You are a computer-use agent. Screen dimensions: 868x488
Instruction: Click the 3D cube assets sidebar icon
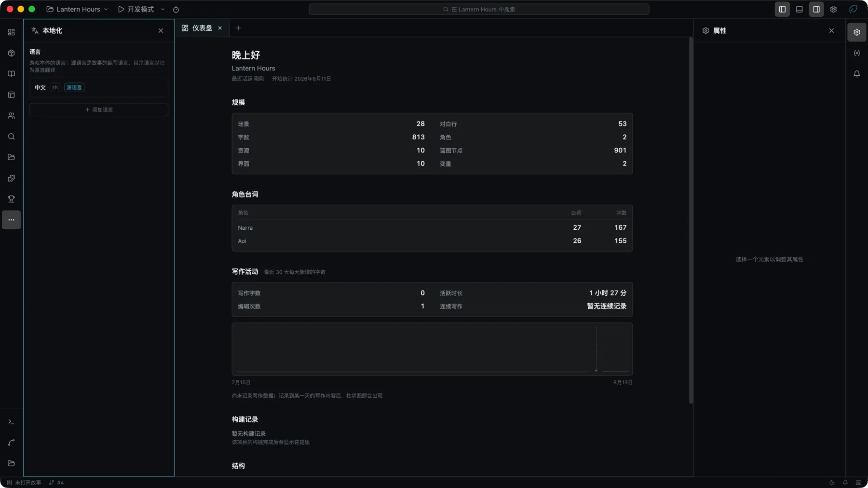pyautogui.click(x=11, y=53)
